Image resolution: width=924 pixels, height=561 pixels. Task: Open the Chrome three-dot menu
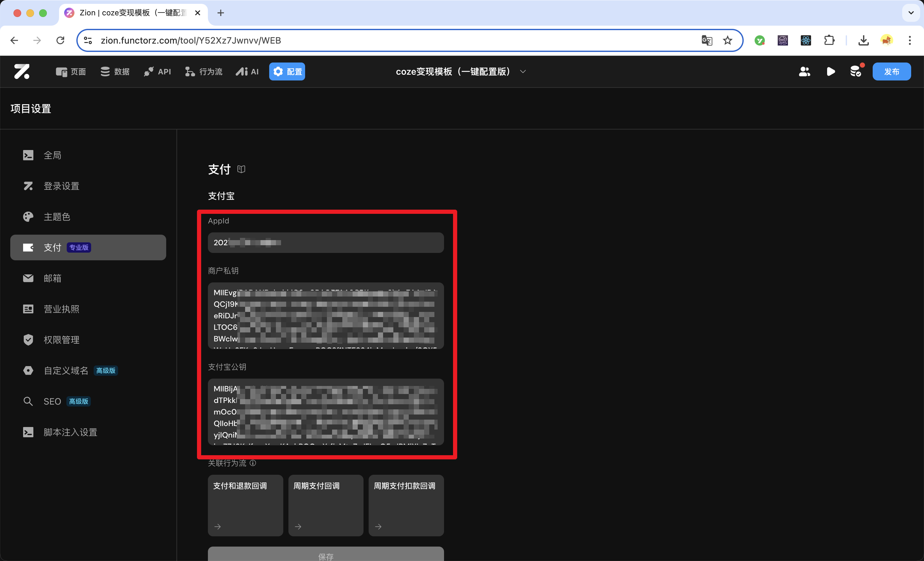910,40
